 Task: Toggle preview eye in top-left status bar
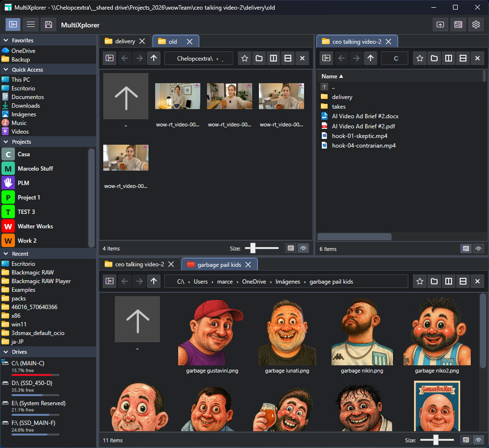303,249
